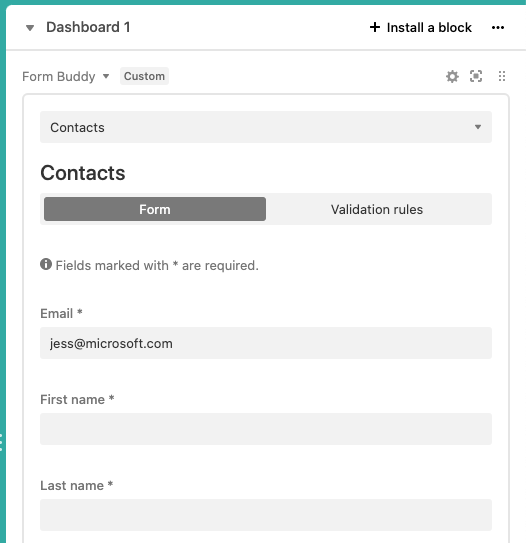This screenshot has width=526, height=543.
Task: Focus the empty Last name input
Action: coord(266,515)
